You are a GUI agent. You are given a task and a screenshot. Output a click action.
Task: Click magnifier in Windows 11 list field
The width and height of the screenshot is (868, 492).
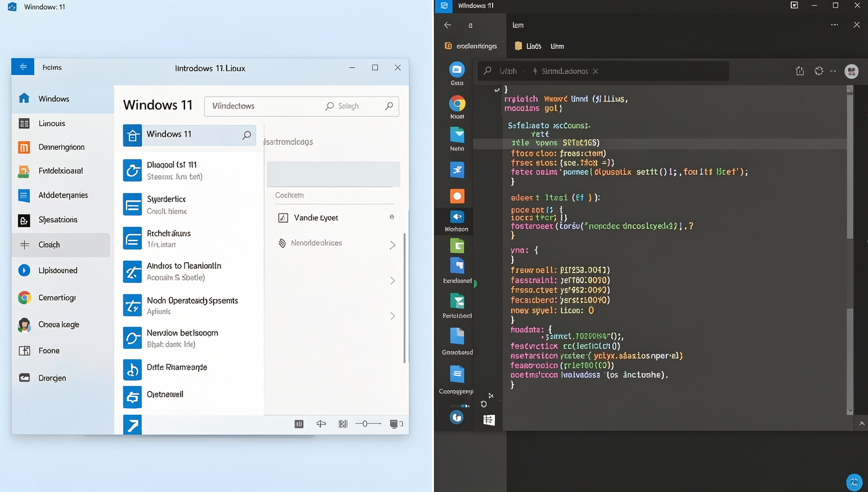tap(247, 135)
